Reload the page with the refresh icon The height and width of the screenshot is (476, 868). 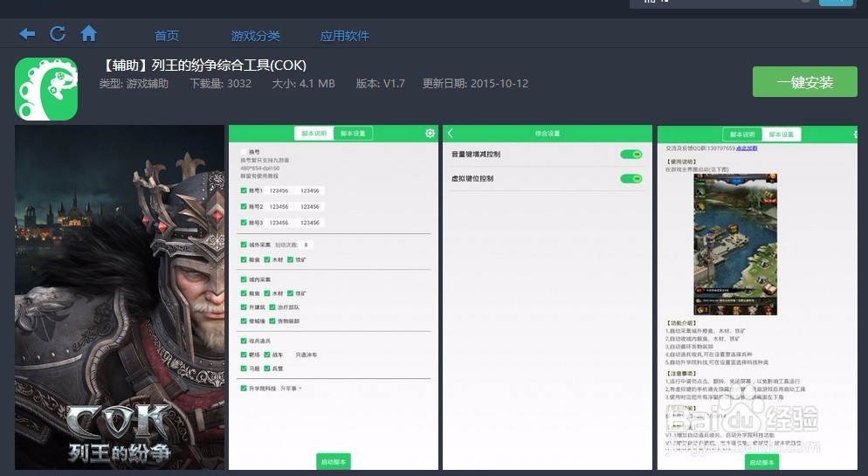point(58,34)
